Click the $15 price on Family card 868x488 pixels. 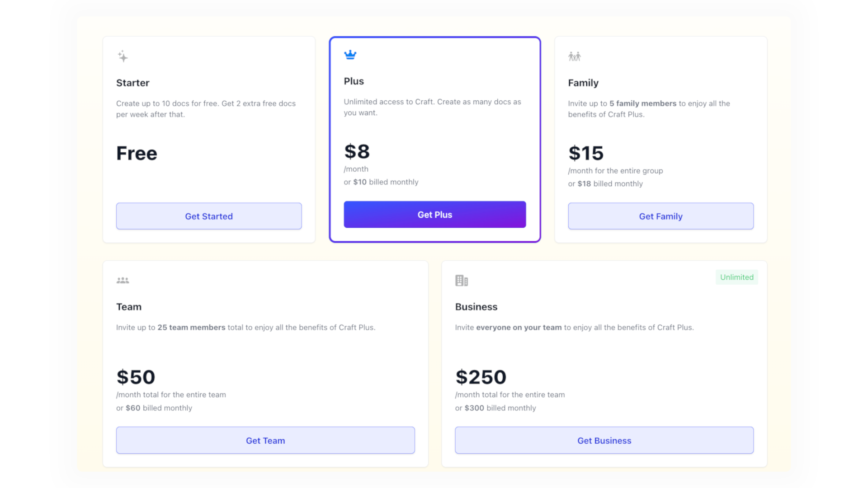586,153
